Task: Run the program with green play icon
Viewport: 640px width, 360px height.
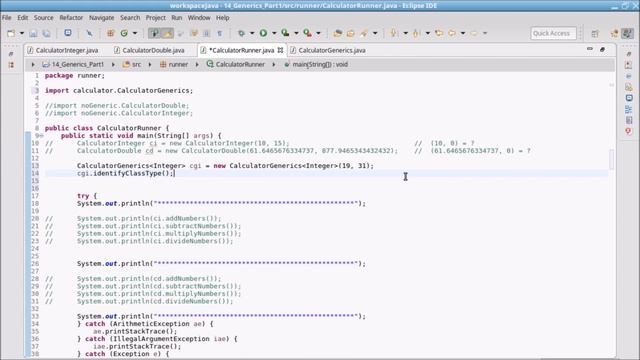Action: pyautogui.click(x=264, y=33)
